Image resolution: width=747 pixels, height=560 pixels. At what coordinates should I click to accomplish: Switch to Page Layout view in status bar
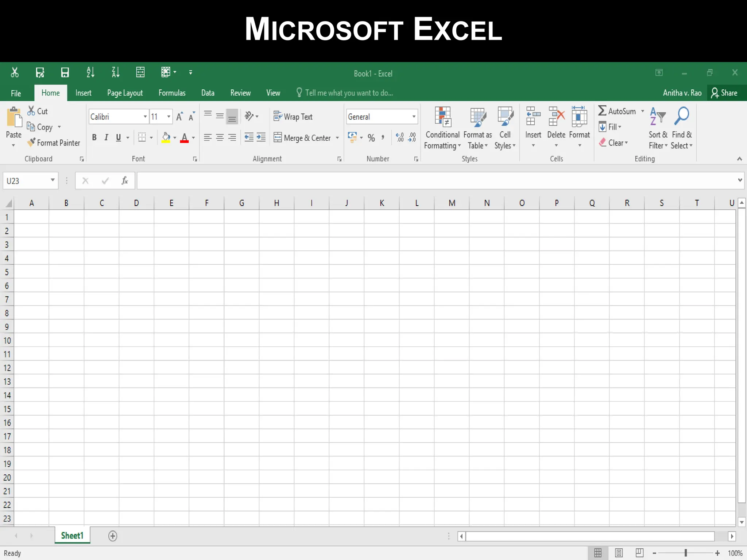coord(619,553)
